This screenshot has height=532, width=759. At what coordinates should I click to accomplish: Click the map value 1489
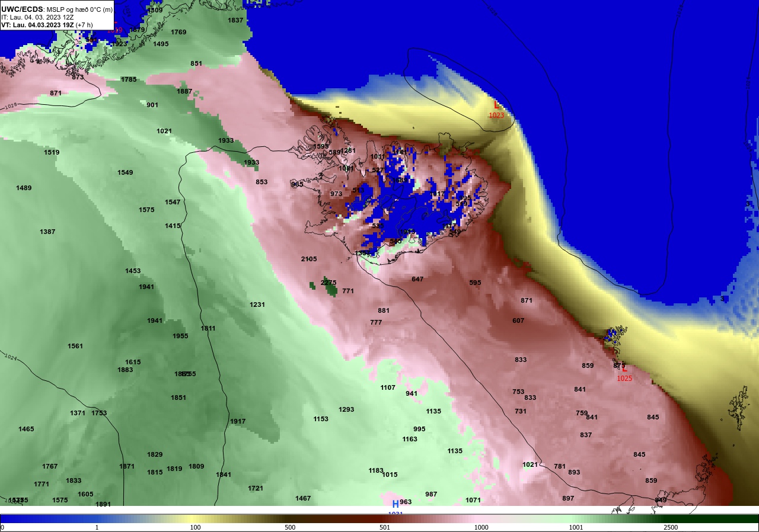[x=24, y=188]
